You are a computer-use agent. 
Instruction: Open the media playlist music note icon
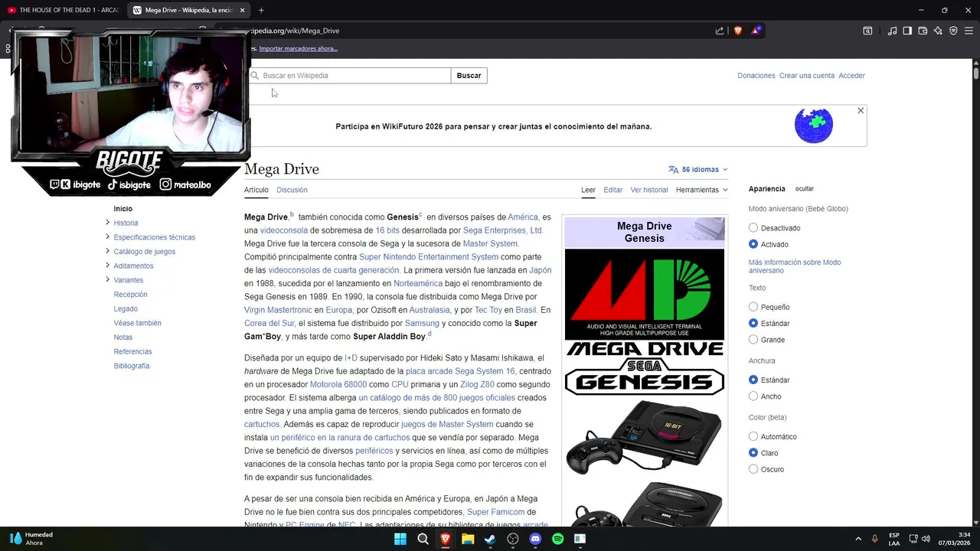coord(892,31)
